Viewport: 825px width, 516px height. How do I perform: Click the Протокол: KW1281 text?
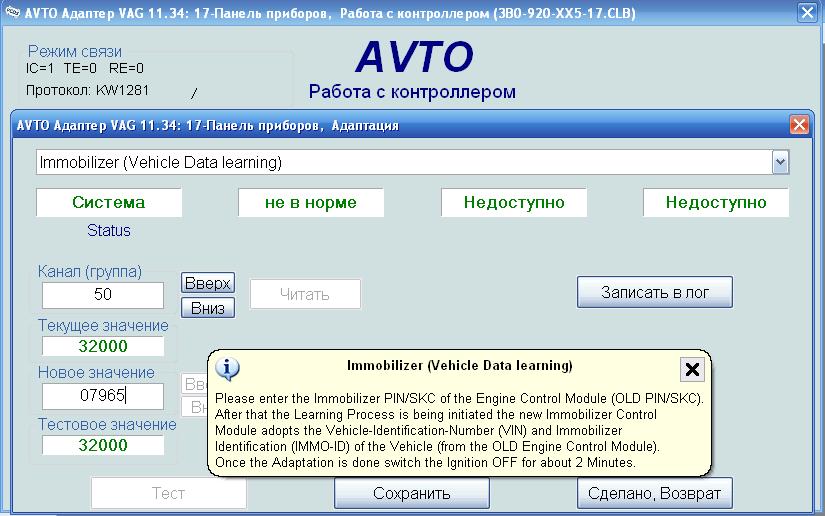tap(87, 90)
